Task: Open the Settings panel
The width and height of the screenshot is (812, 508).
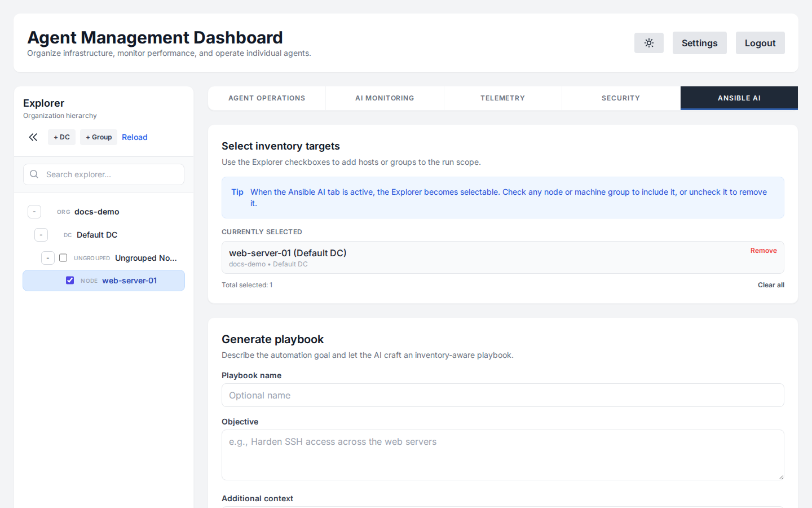Action: pyautogui.click(x=699, y=43)
